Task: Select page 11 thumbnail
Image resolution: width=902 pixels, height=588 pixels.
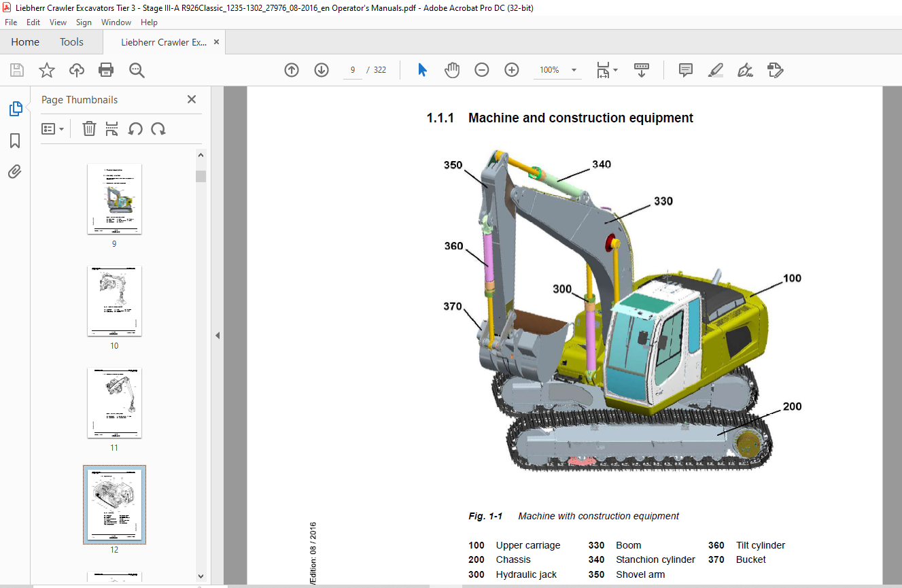Action: coord(114,403)
